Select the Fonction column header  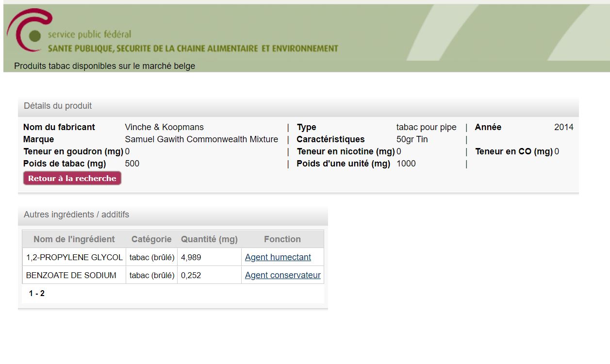point(282,239)
